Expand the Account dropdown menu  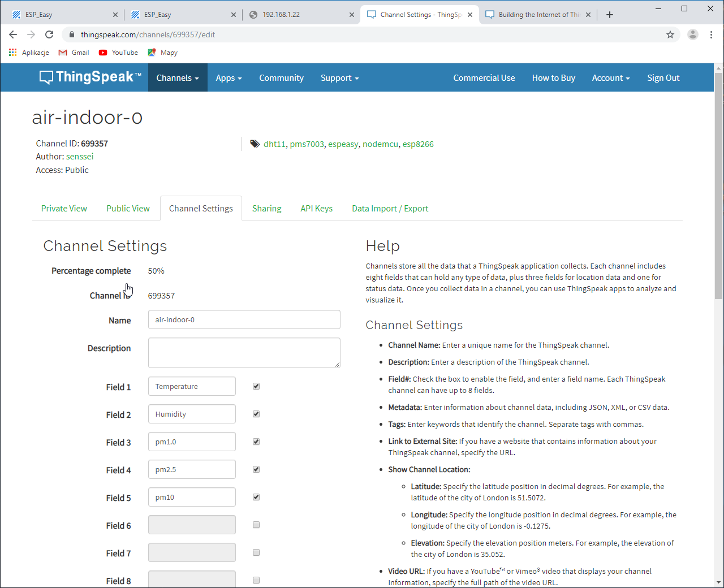click(x=611, y=77)
